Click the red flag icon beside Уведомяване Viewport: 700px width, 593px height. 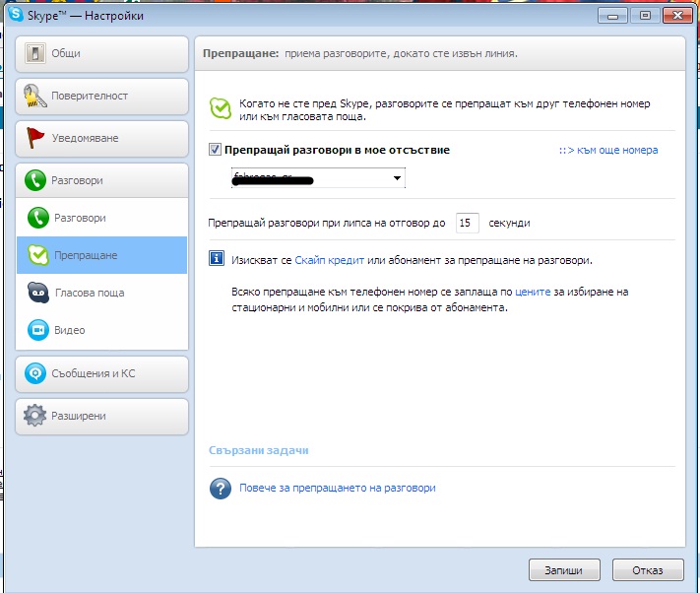point(34,138)
